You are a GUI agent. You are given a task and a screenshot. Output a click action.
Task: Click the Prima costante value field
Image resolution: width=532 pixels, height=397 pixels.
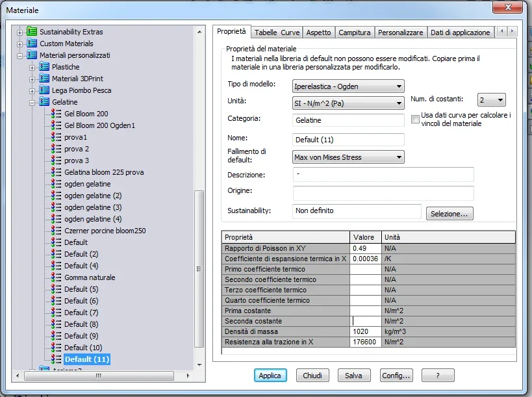[366, 311]
